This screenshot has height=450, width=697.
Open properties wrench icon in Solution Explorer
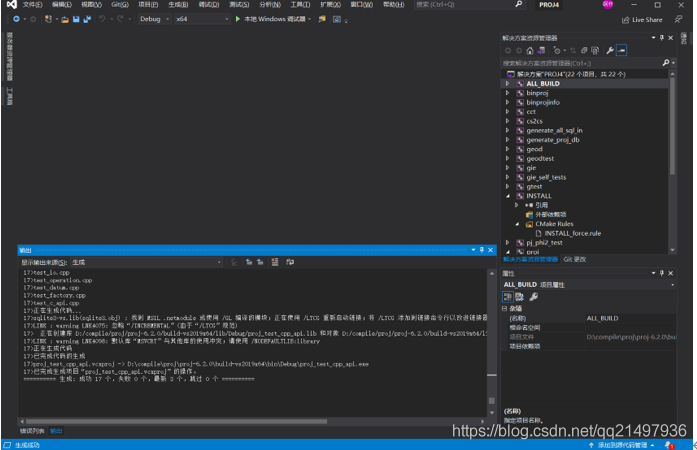pyautogui.click(x=610, y=51)
